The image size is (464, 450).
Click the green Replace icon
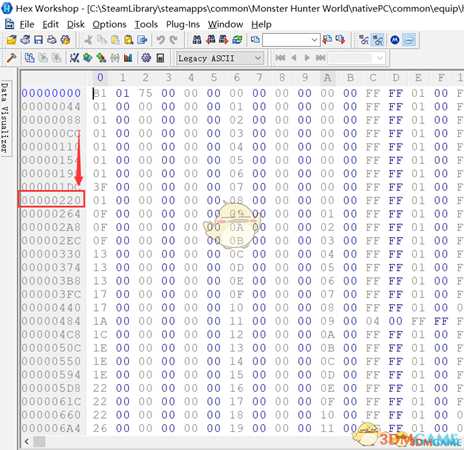tap(237, 40)
